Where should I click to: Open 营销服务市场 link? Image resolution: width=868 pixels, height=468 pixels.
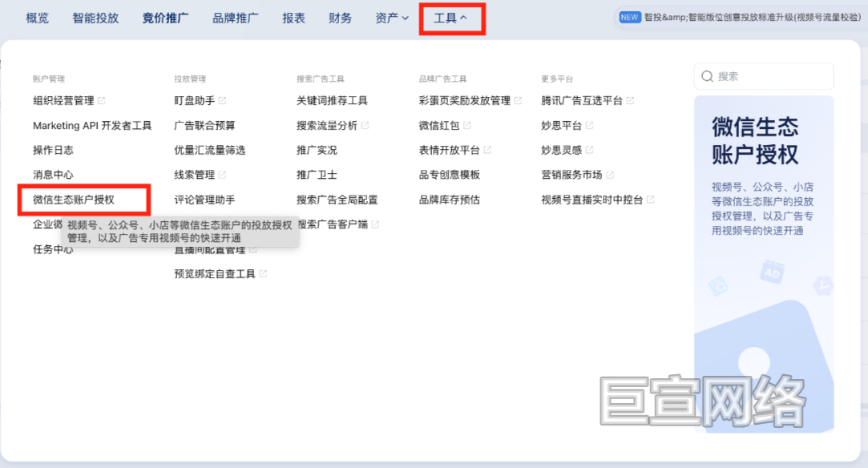tap(571, 175)
